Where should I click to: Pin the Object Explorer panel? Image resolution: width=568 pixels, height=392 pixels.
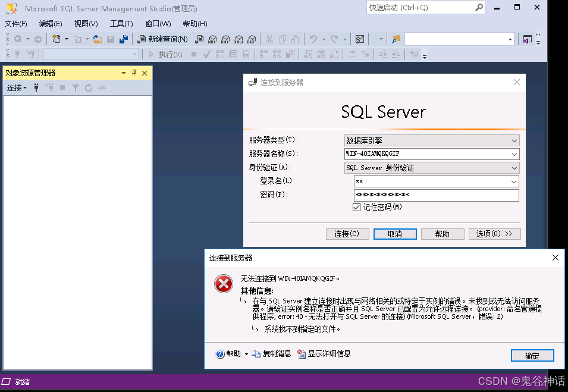click(x=134, y=73)
